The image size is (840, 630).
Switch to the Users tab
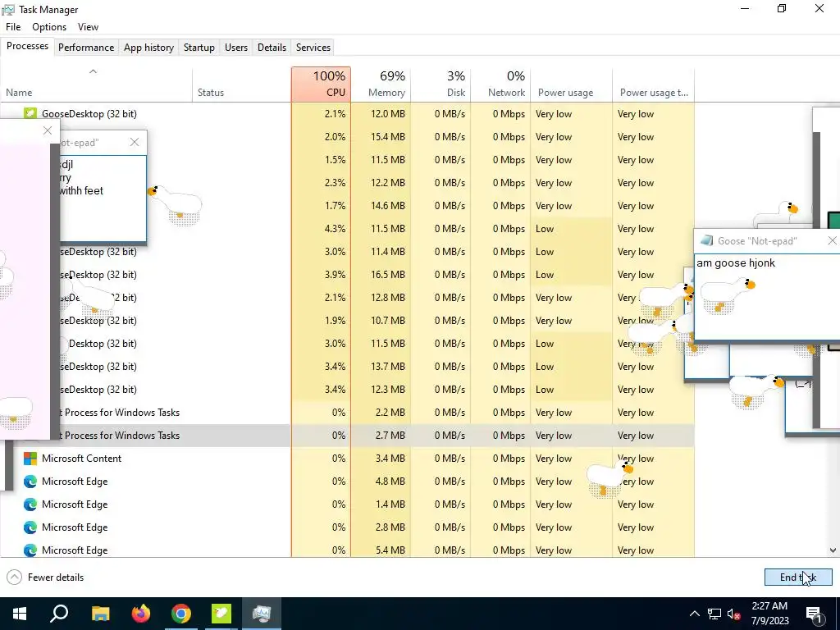point(235,47)
